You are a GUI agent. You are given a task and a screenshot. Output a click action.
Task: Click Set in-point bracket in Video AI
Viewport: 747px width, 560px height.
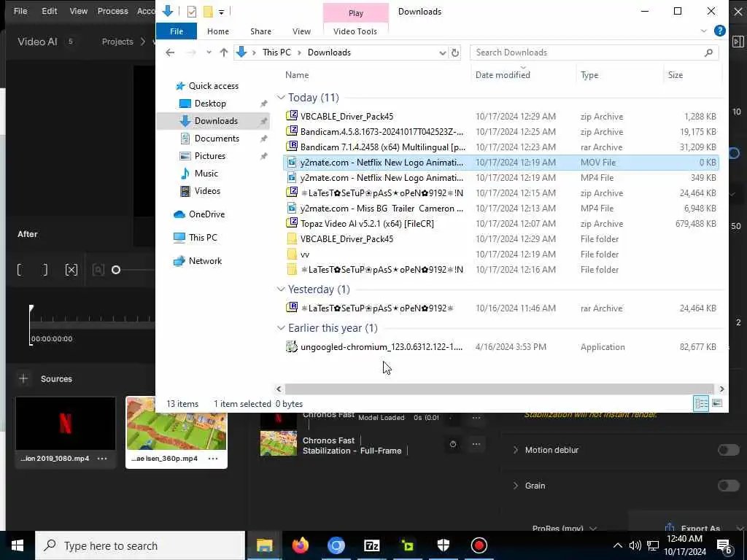pyautogui.click(x=20, y=270)
